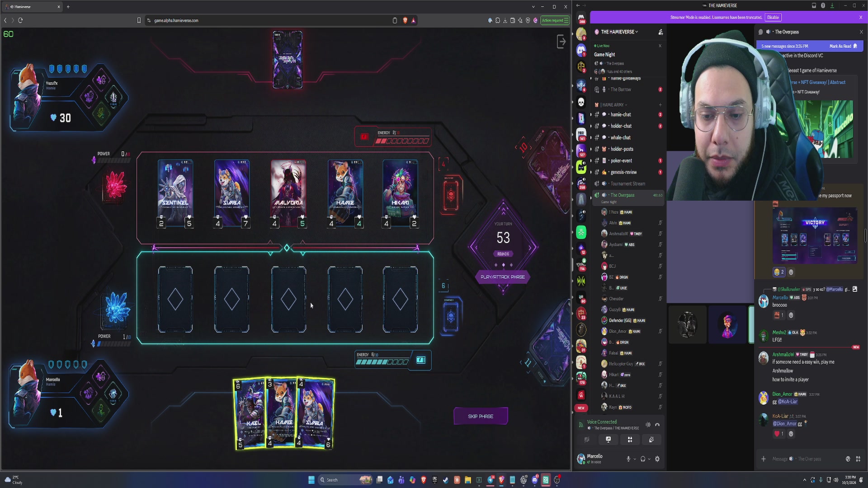This screenshot has height=488, width=868.
Task: Disconnect from the voice channel
Action: (x=657, y=425)
